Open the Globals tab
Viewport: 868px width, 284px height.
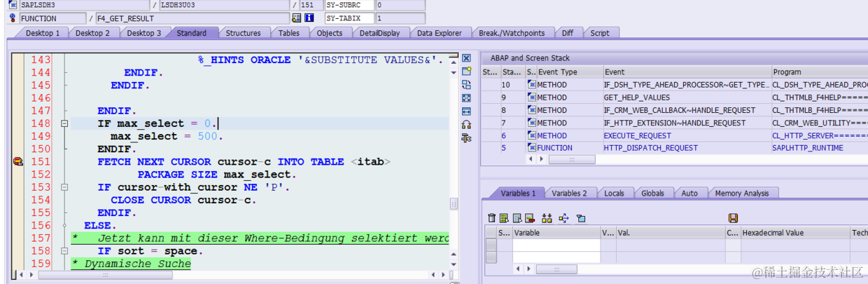pyautogui.click(x=652, y=193)
